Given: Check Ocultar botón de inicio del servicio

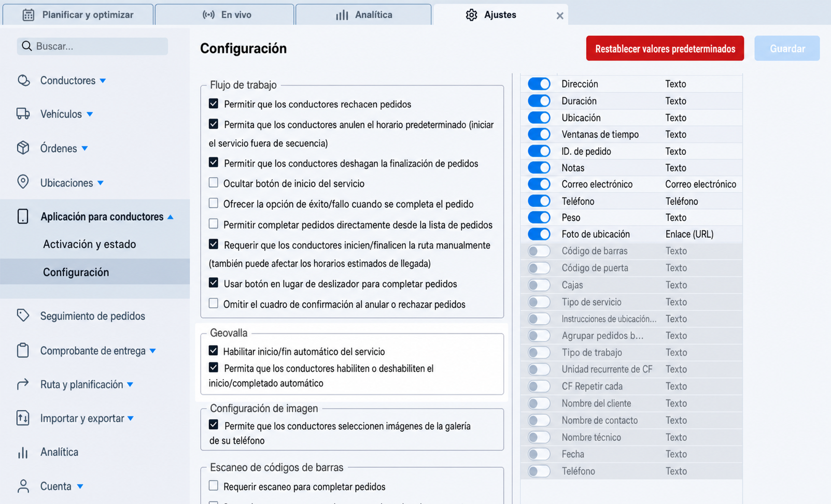Looking at the screenshot, I should click(x=214, y=183).
